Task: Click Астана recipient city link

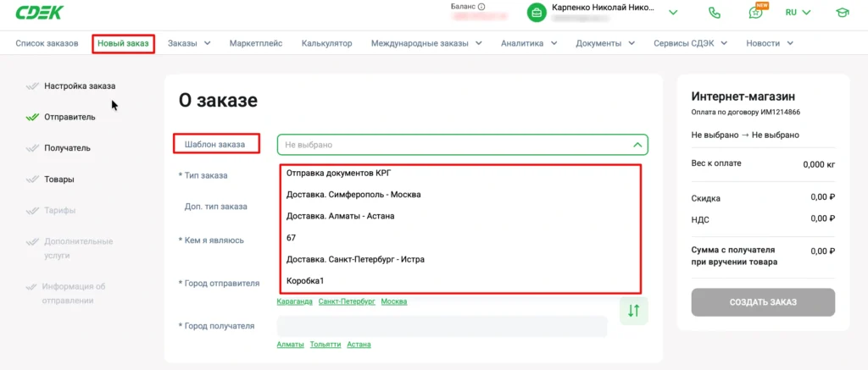Action: 359,344
